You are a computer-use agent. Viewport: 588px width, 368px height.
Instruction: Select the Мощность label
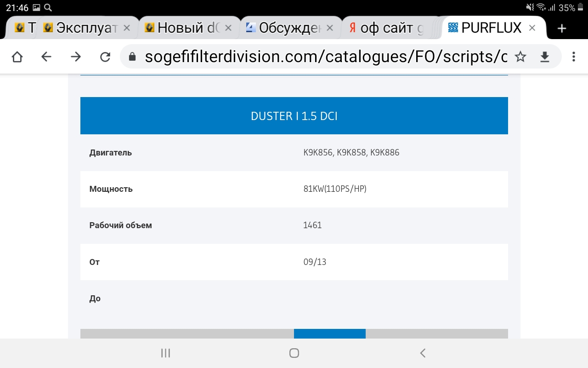pyautogui.click(x=111, y=189)
